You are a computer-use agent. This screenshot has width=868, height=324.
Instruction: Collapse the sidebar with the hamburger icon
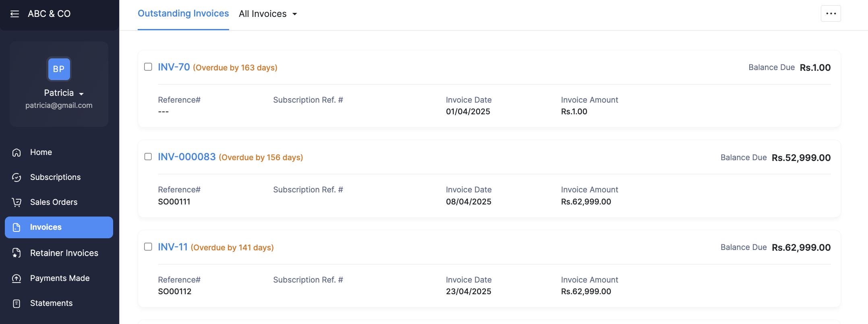tap(14, 14)
